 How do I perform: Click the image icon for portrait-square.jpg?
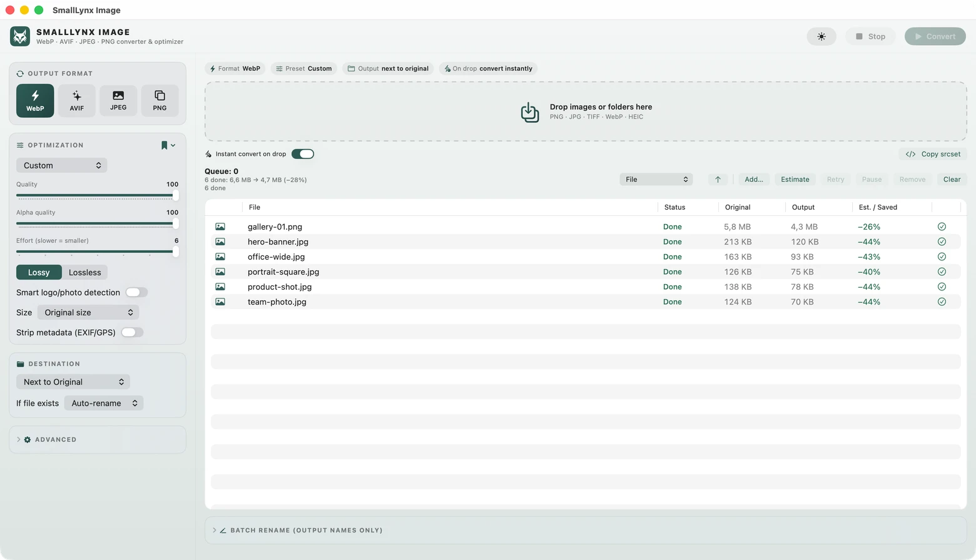click(220, 272)
